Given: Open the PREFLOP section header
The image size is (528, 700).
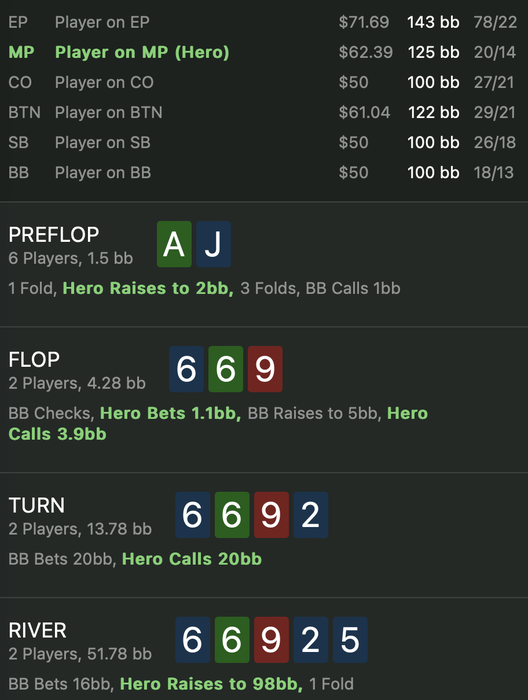Looking at the screenshot, I should (x=54, y=234).
